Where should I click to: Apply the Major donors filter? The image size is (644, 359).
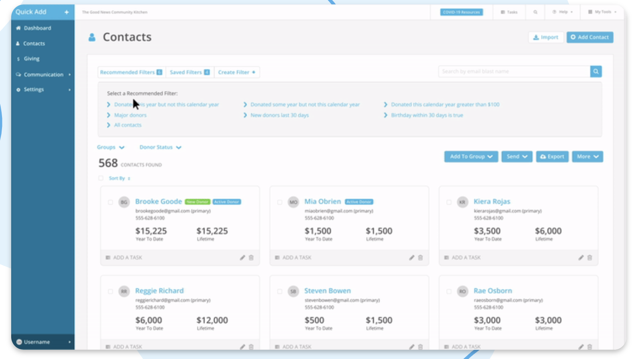coord(130,115)
